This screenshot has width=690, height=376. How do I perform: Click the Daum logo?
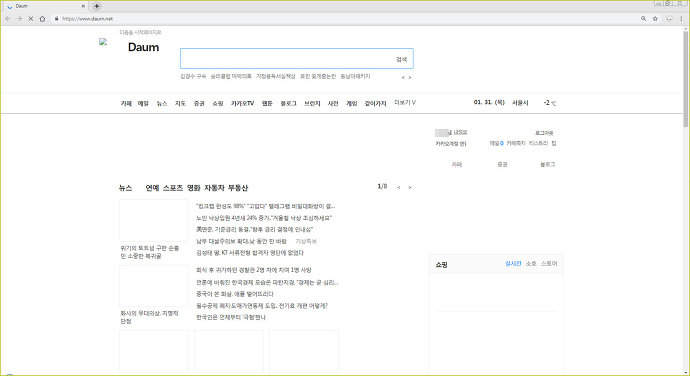(x=143, y=47)
